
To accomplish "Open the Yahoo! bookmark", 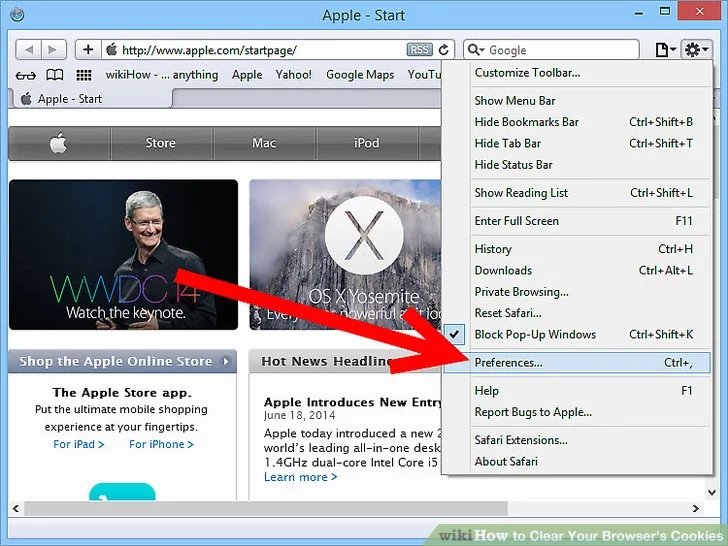I will (293, 75).
